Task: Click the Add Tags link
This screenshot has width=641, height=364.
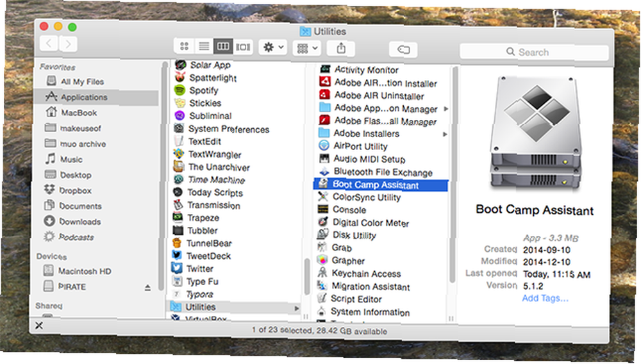Action: click(x=545, y=298)
